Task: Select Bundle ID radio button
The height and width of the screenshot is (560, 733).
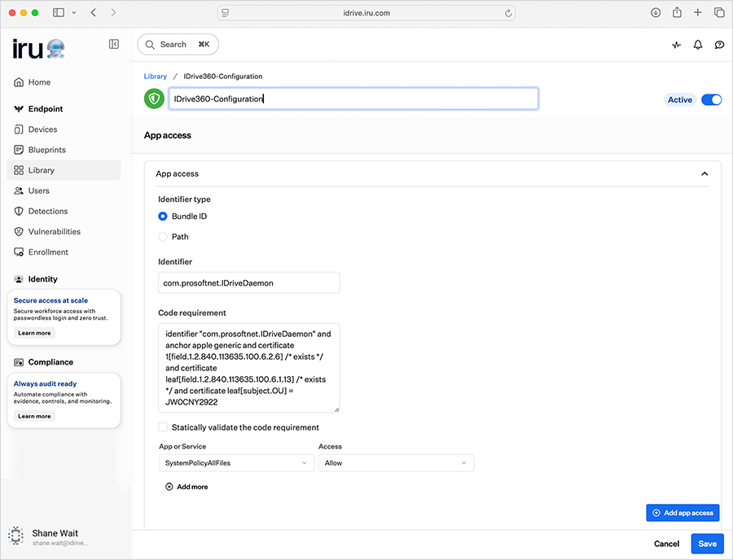Action: [x=163, y=217]
